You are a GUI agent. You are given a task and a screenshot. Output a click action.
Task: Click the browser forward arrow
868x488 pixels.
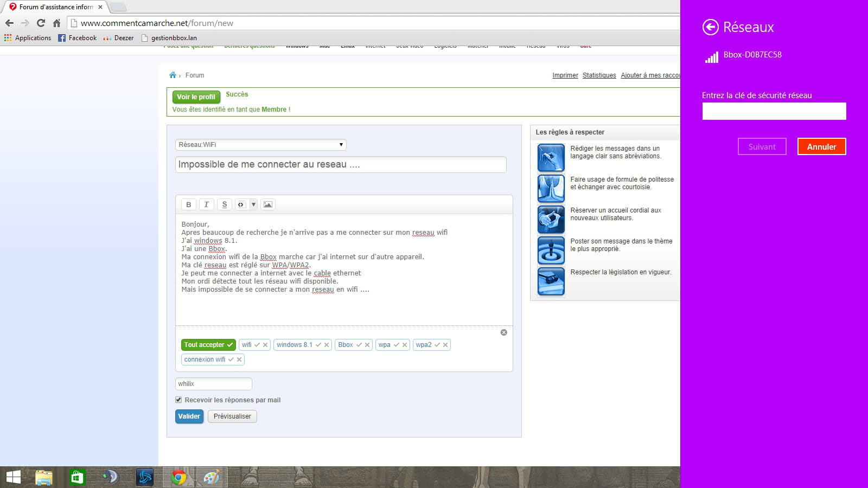pos(25,23)
